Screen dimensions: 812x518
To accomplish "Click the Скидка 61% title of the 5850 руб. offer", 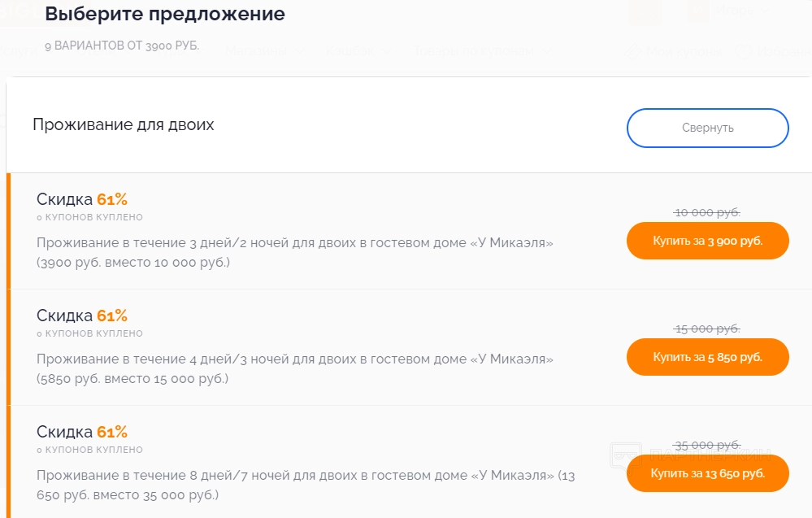I will (x=82, y=316).
